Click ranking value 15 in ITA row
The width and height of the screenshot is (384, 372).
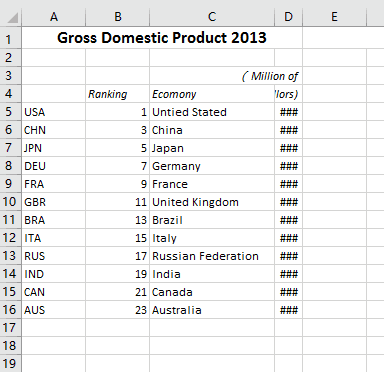pyautogui.click(x=118, y=238)
